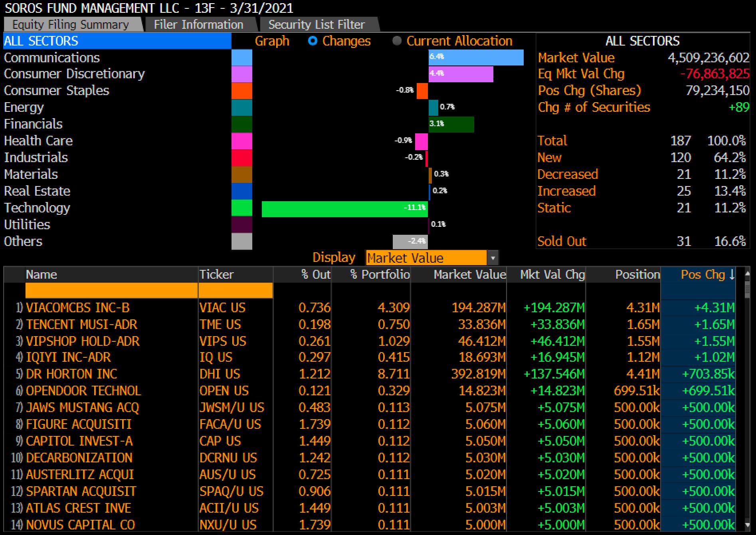Screen dimensions: 756x535
Task: Sort by the Ticker column header
Action: coord(236,274)
